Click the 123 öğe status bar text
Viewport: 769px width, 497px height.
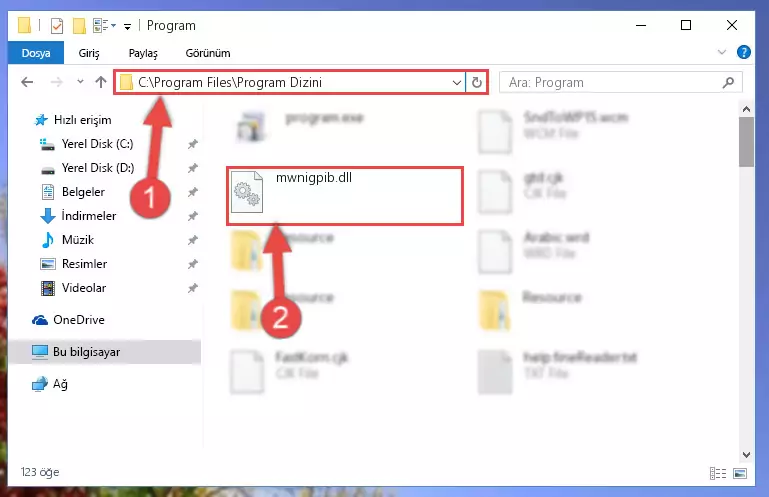(40, 472)
